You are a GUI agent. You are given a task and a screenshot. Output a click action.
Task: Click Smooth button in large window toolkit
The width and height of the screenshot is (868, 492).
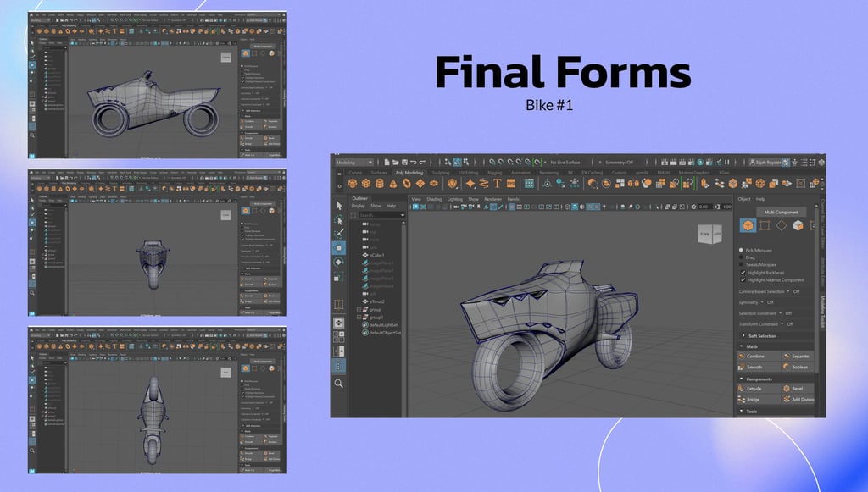759,367
